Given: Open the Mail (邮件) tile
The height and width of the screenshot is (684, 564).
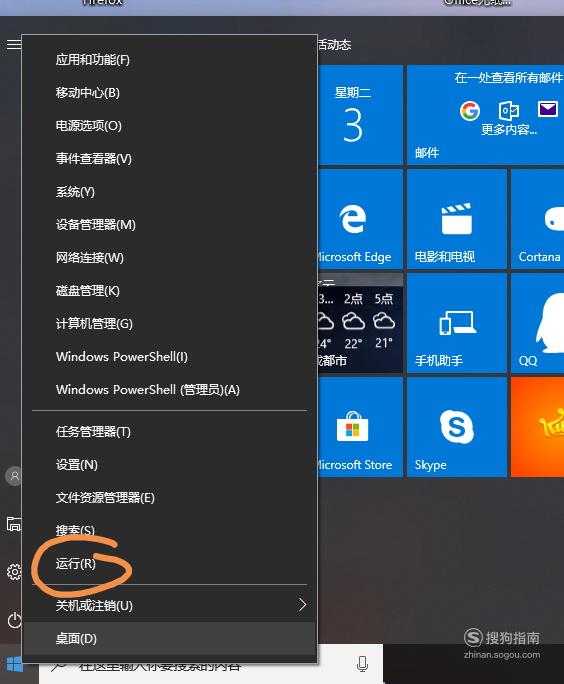Looking at the screenshot, I should pos(485,115).
